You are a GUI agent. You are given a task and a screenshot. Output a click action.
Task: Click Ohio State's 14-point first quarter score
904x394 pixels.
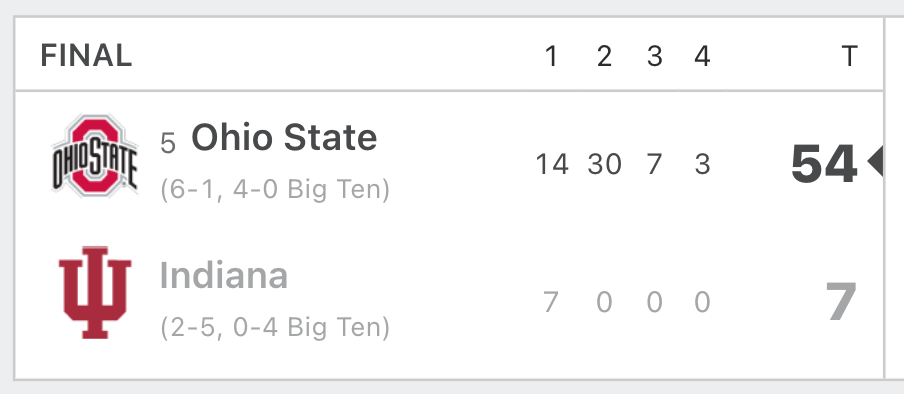coord(552,164)
